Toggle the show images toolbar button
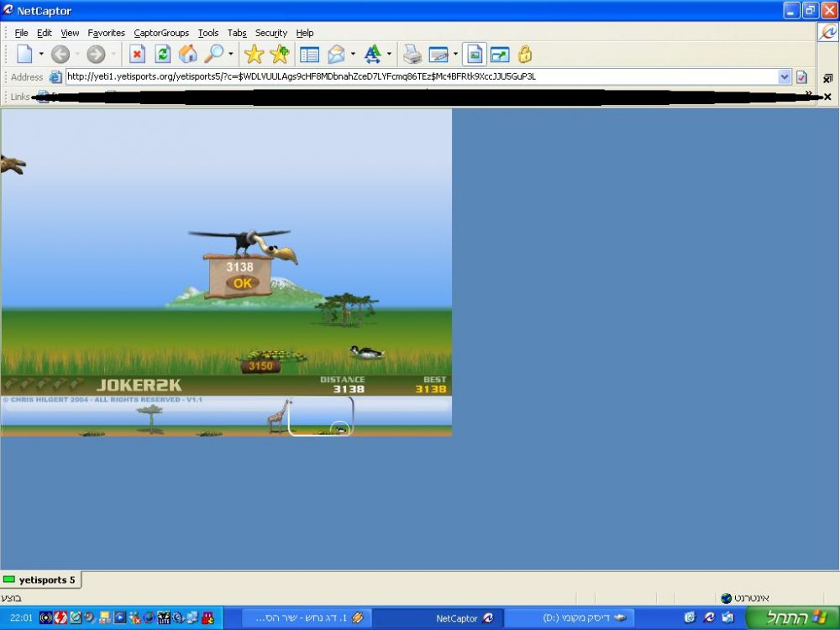This screenshot has width=840, height=630. click(474, 54)
